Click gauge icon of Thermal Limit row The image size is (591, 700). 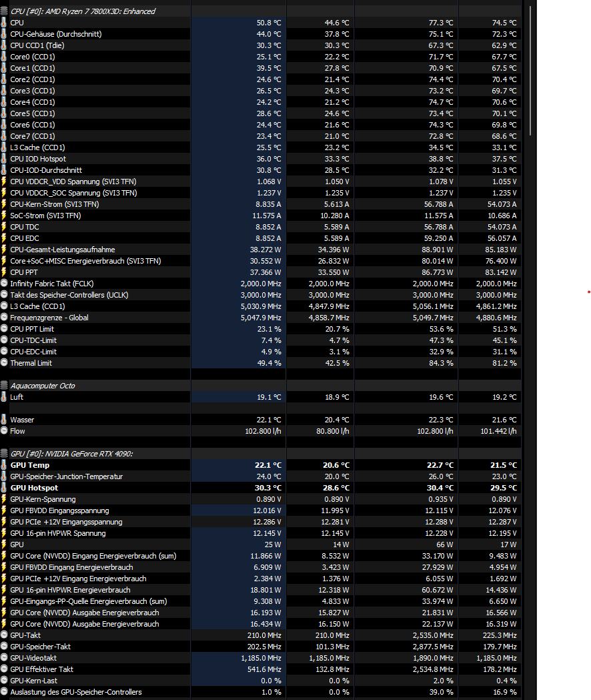[4, 362]
